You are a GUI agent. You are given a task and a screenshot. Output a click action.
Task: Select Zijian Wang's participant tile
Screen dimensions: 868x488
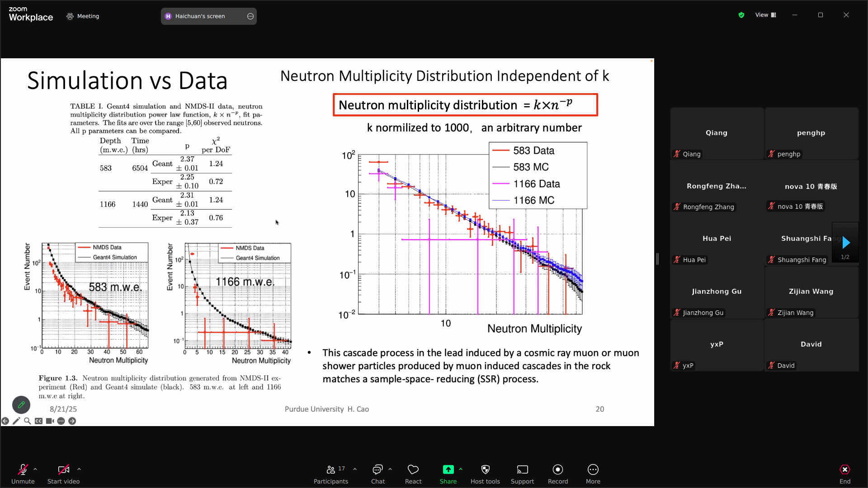coord(811,292)
